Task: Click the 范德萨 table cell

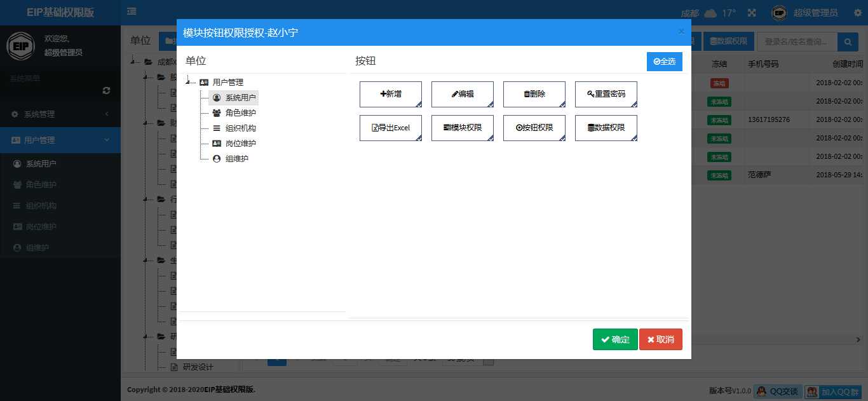Action: pyautogui.click(x=759, y=175)
